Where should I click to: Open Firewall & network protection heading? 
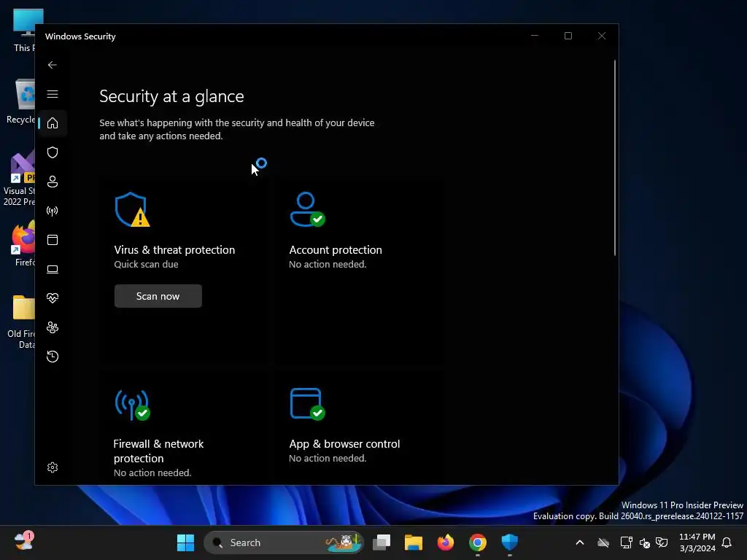tap(158, 451)
